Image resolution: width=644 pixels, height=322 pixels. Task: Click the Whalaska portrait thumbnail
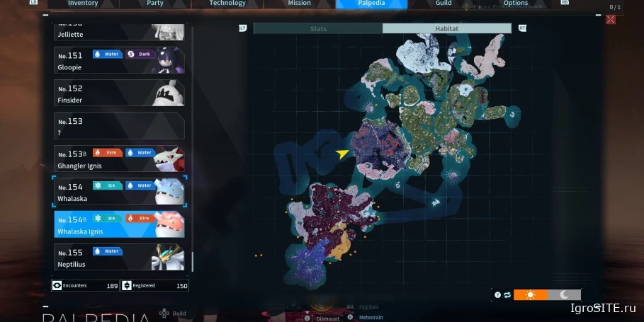(169, 191)
